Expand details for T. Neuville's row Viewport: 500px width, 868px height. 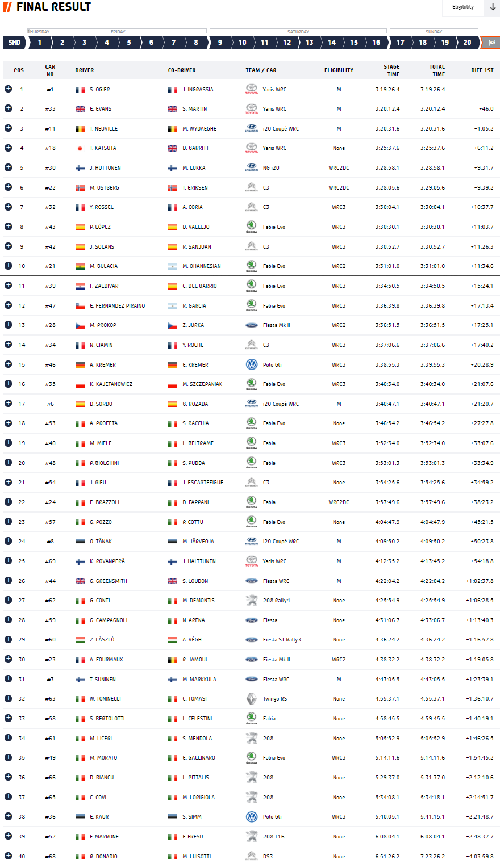coord(8,128)
